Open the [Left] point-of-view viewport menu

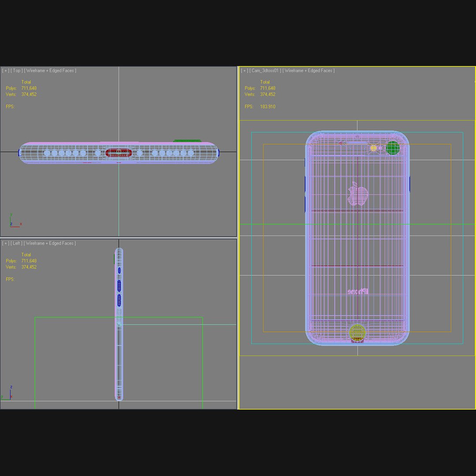tap(16, 243)
